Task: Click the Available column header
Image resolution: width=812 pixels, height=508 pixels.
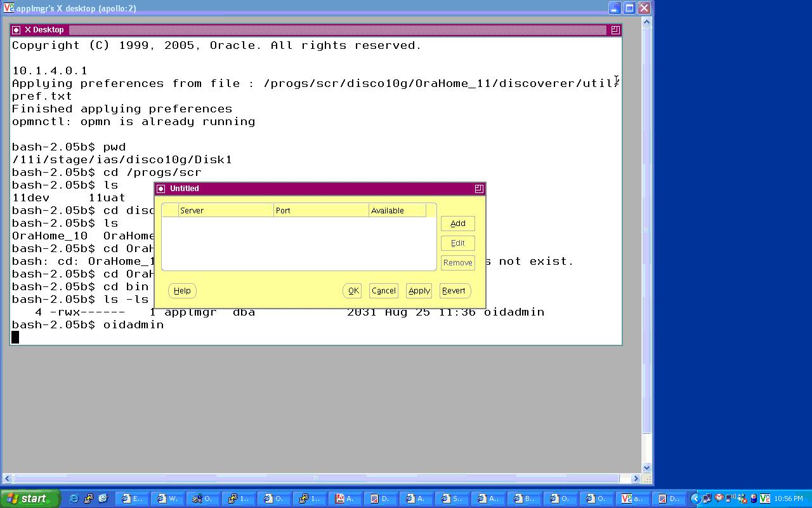Action: coord(398,210)
